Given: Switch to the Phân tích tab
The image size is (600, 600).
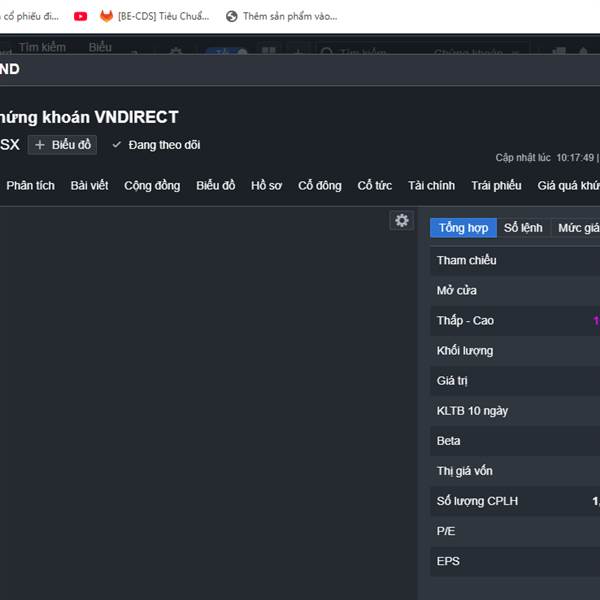Looking at the screenshot, I should (x=31, y=186).
